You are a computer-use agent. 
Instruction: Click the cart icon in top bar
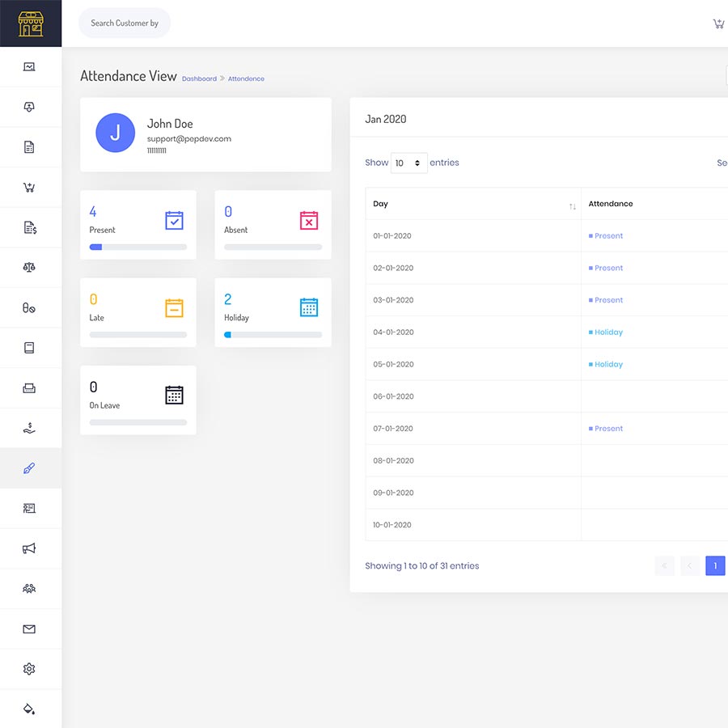(717, 23)
